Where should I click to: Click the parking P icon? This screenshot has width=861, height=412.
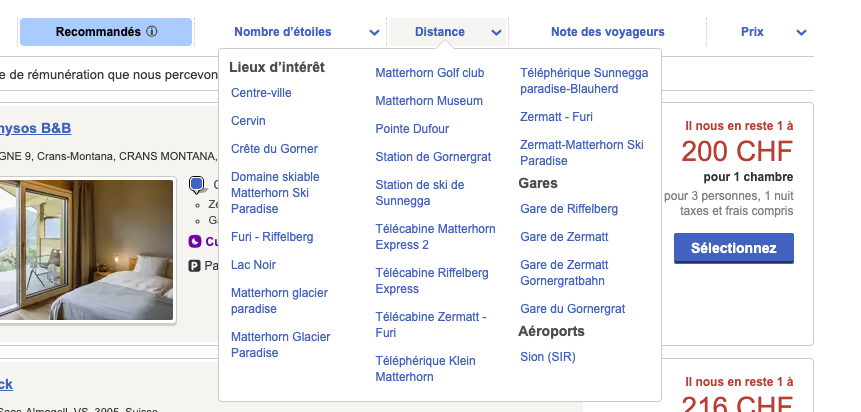194,266
